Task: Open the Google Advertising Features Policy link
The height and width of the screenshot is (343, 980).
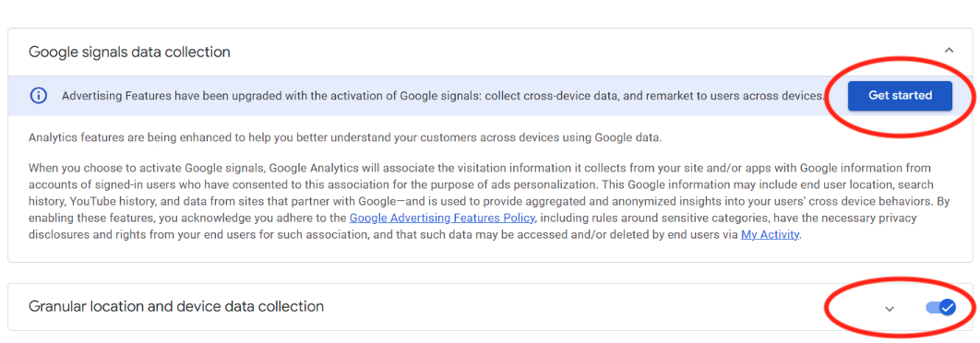Action: click(x=442, y=218)
